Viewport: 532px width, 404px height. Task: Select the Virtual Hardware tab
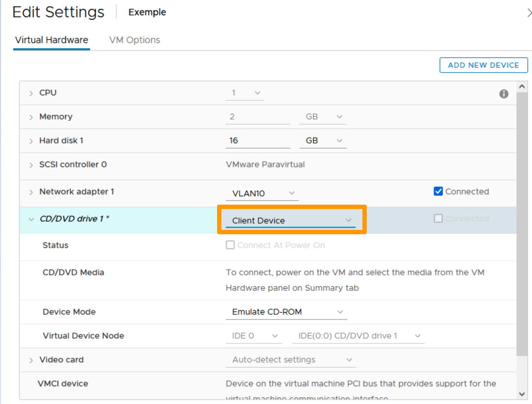(51, 40)
